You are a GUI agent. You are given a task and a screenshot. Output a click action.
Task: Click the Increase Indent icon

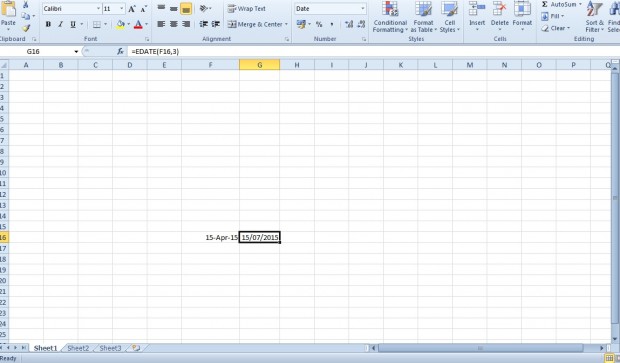pyautogui.click(x=215, y=25)
